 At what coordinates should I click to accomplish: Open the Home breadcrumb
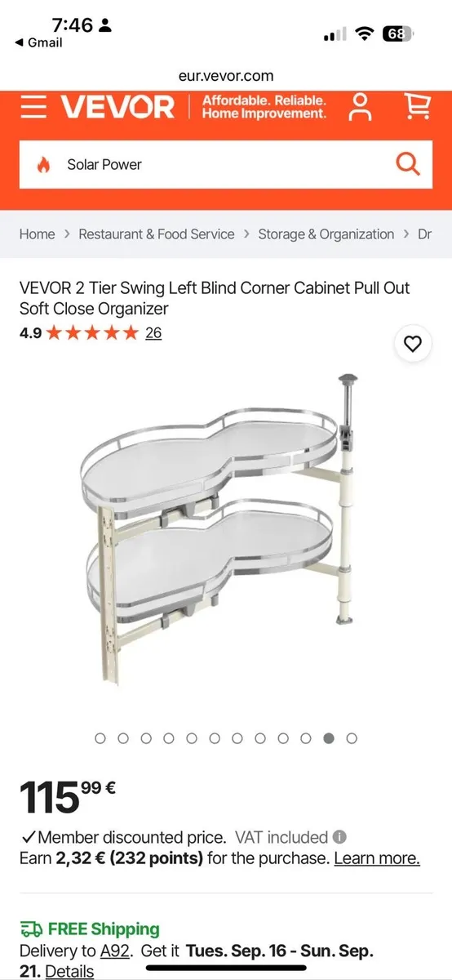[x=38, y=234]
